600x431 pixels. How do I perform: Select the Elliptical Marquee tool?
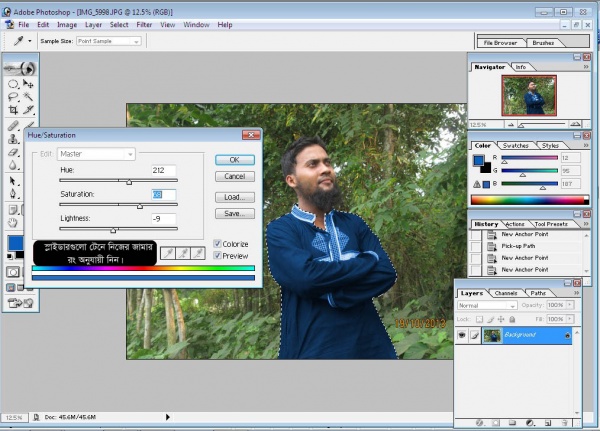13,84
